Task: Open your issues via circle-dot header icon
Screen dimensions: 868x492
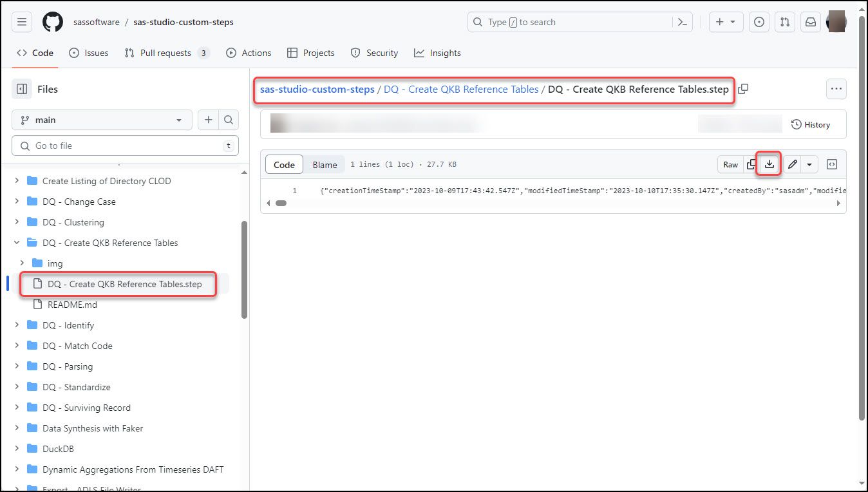Action: (x=759, y=21)
